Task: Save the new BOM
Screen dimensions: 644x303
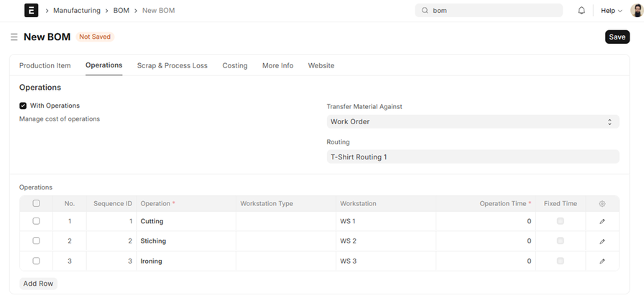Action: point(617,37)
